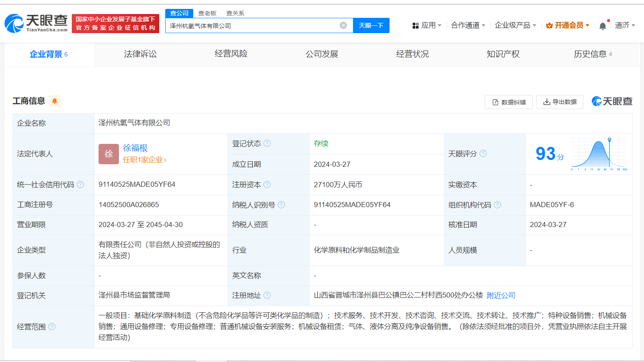Image resolution: width=644 pixels, height=362 pixels.
Task: Click the question mark beside 经营范围
Action: point(52,327)
